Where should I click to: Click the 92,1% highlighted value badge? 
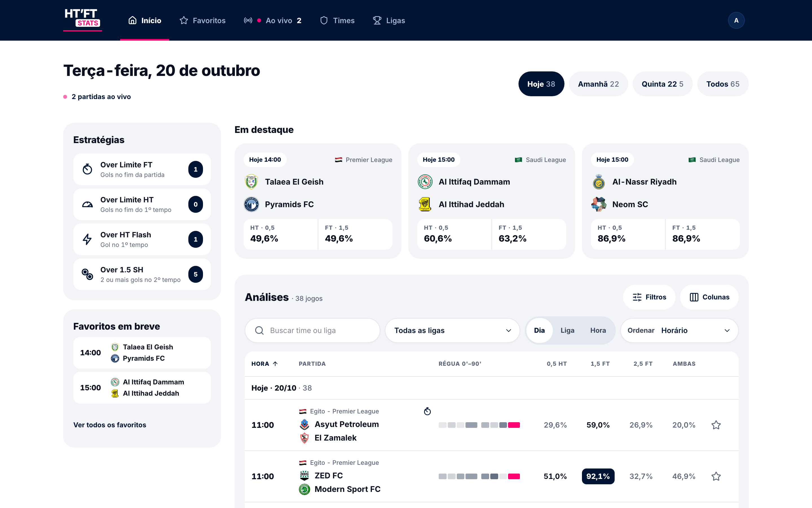pos(598,476)
